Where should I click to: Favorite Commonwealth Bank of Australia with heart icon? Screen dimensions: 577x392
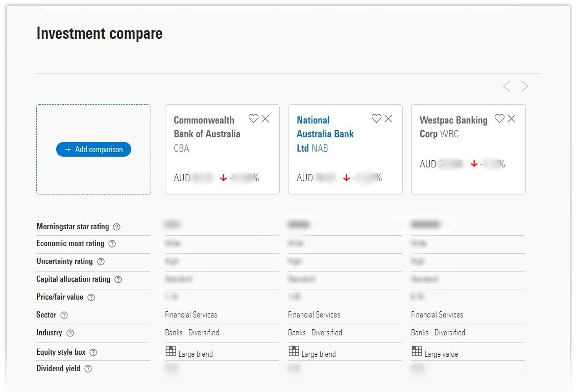pos(253,118)
